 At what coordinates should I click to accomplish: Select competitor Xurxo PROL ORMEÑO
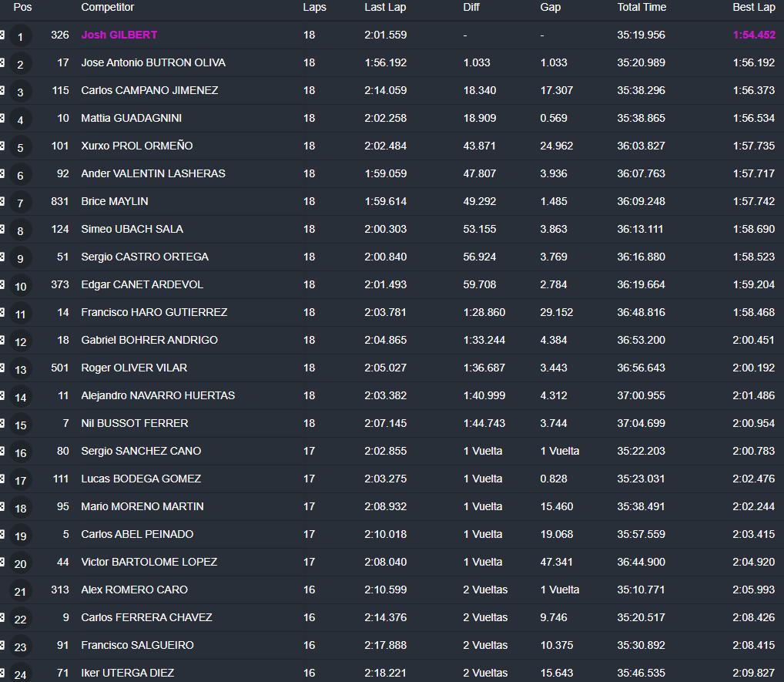(x=136, y=146)
